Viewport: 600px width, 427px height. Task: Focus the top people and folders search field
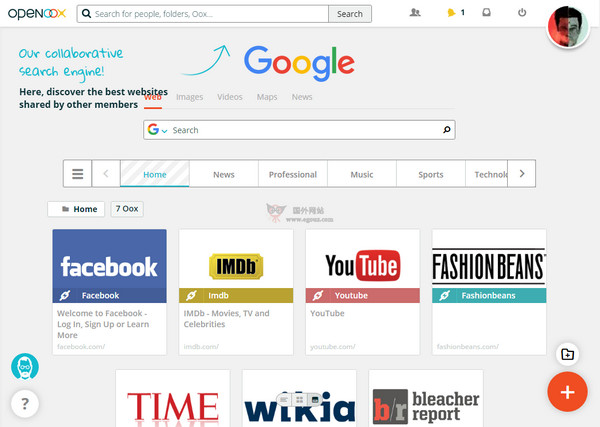[x=203, y=14]
